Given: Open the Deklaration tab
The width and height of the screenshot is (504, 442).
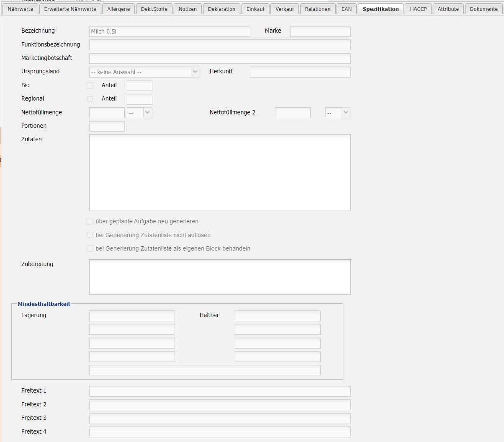Looking at the screenshot, I should [x=221, y=9].
